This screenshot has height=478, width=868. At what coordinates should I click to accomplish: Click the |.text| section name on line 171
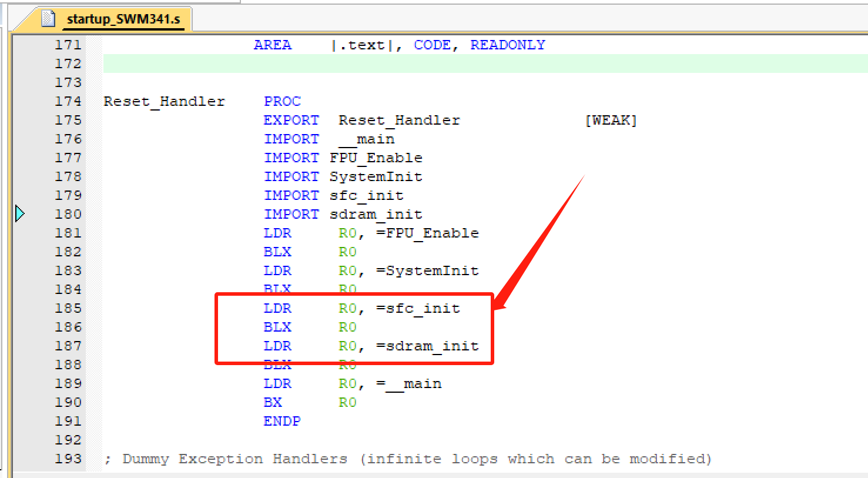(362, 45)
